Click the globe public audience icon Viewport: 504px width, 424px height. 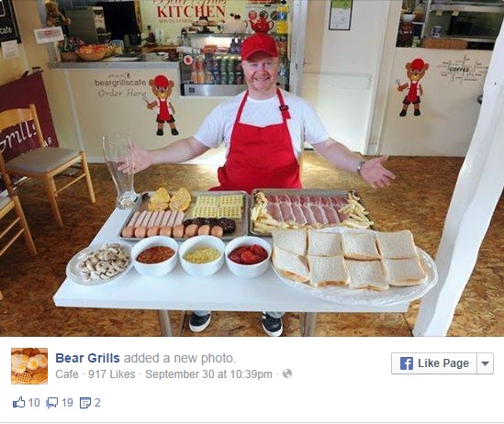coord(287,374)
